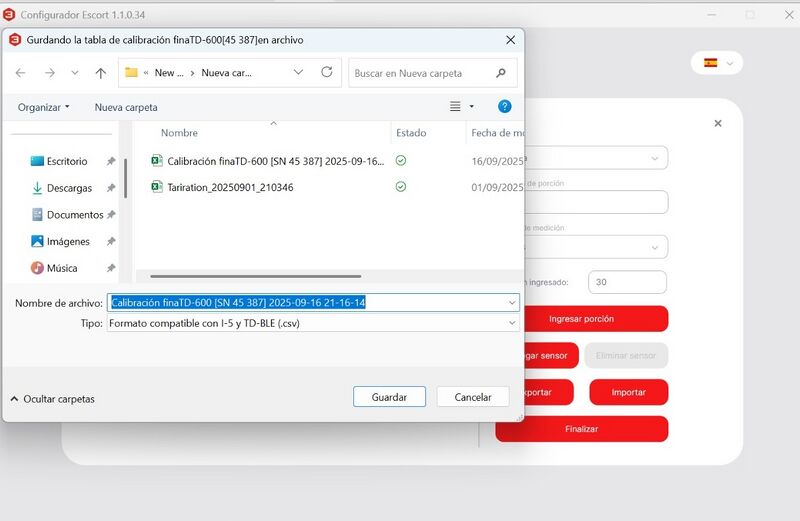Click the pin icon beside Imágenes
The image size is (800, 521).
click(111, 241)
